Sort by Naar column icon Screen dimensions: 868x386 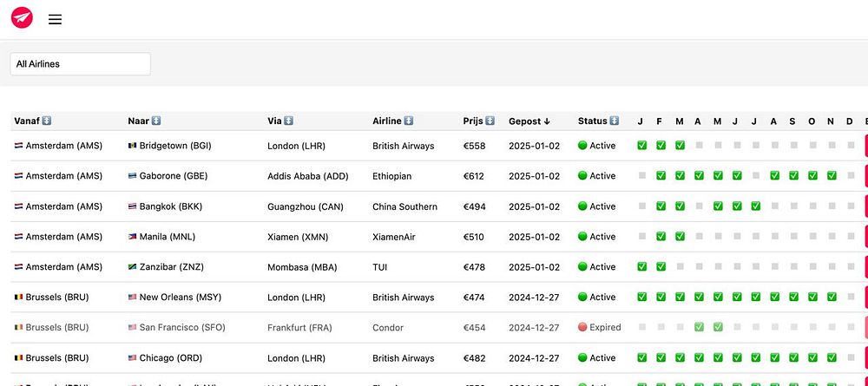(156, 121)
